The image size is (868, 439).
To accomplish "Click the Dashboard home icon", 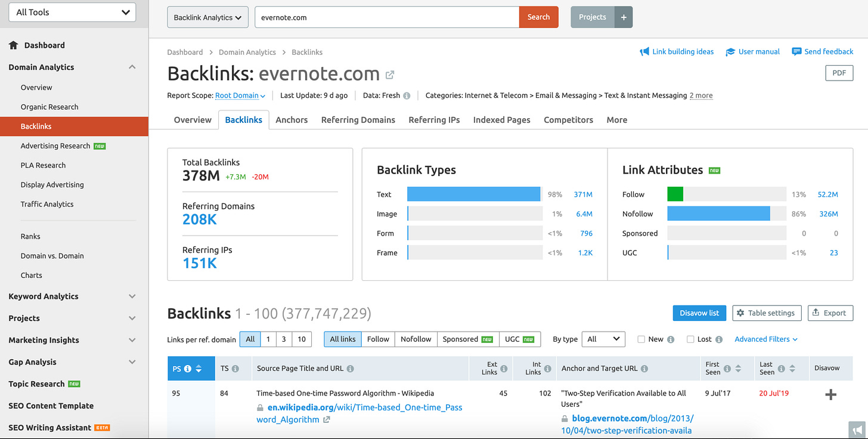I will point(13,45).
